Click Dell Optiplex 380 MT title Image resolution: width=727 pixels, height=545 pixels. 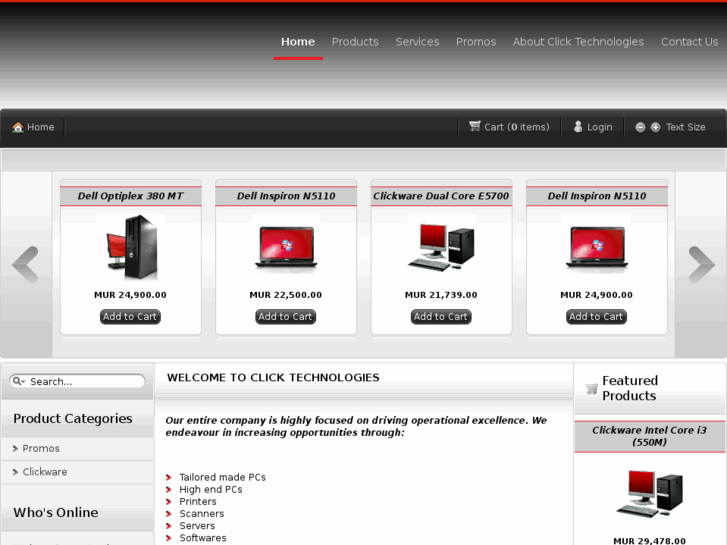[130, 196]
